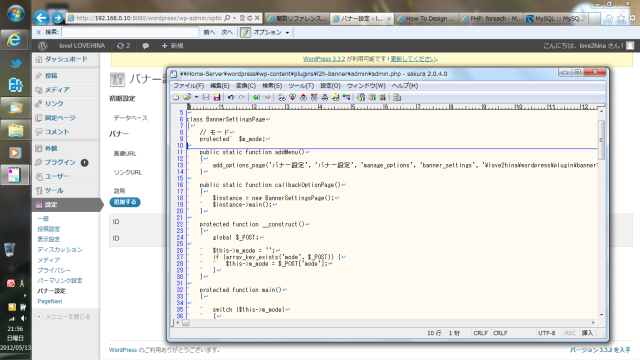Click the Redo icon in sakura toolbar
This screenshot has width=640, height=360.
click(x=242, y=97)
